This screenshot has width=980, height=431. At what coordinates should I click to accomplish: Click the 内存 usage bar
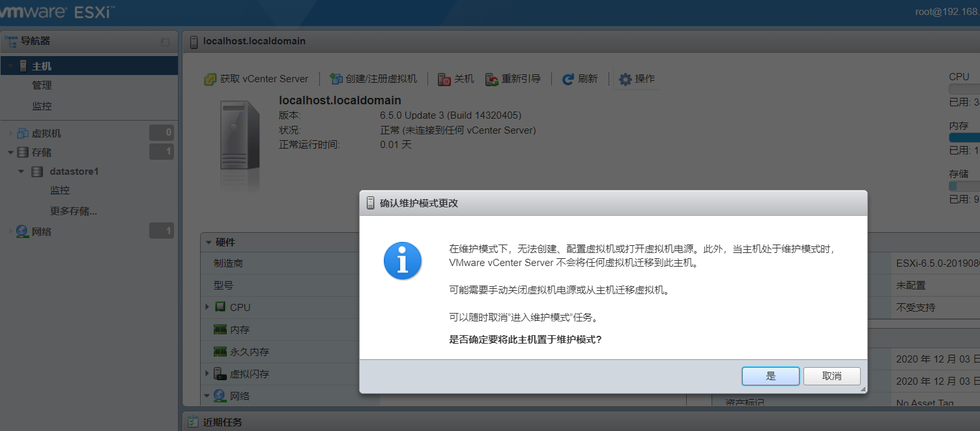tap(964, 138)
